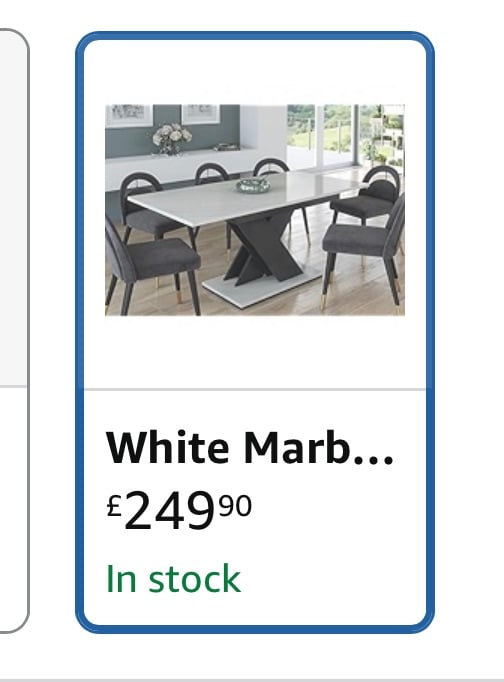This screenshot has height=682, width=504.
Task: Click the divider line below the product image
Action: coord(255,389)
